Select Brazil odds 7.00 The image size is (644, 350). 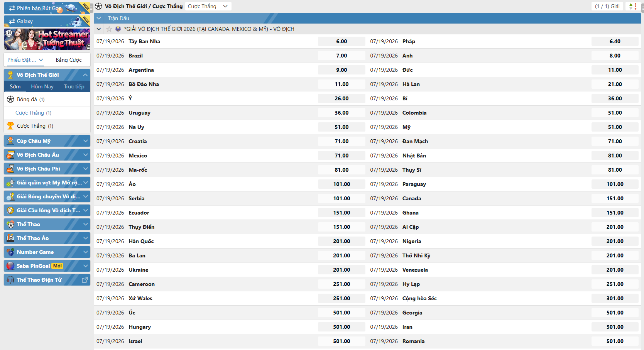(341, 56)
